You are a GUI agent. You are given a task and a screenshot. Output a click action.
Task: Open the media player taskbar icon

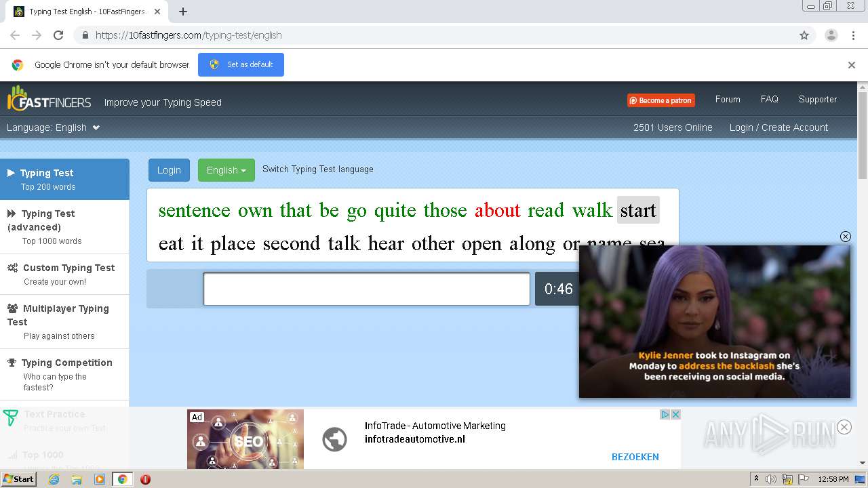(x=100, y=479)
